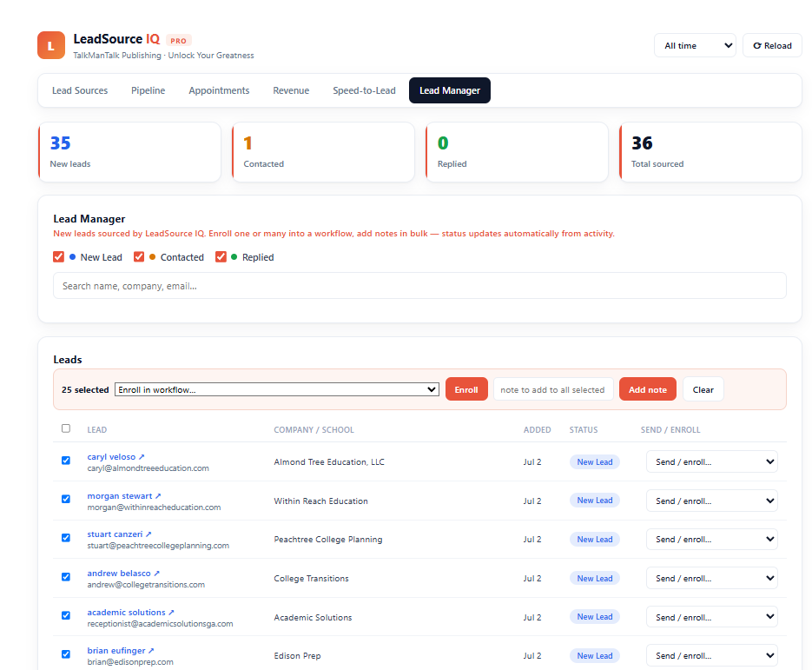The height and width of the screenshot is (670, 812).
Task: Open the morgan stewart lead link
Action: pyautogui.click(x=120, y=496)
